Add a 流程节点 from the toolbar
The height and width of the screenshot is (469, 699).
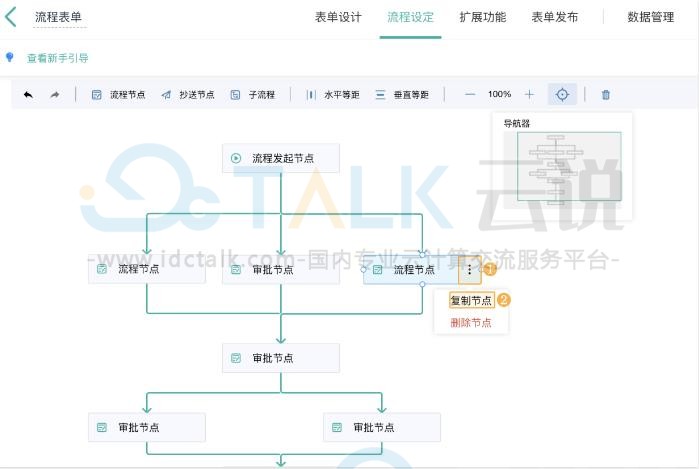pos(118,95)
